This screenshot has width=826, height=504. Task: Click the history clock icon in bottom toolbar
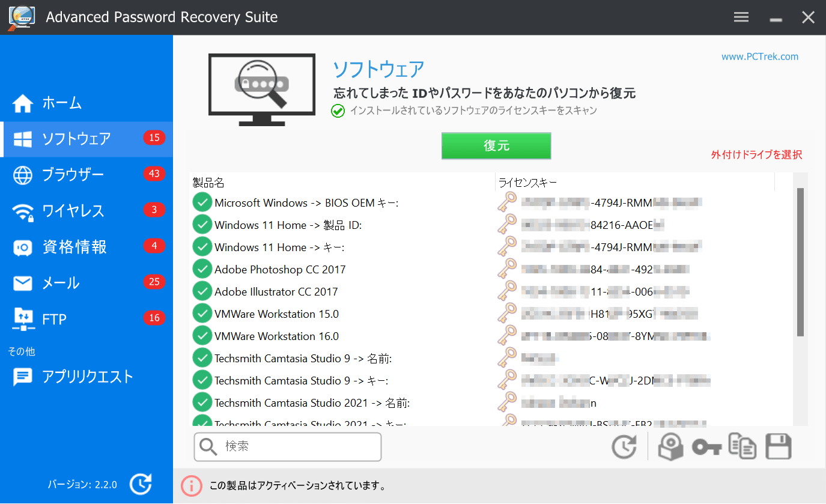624,447
